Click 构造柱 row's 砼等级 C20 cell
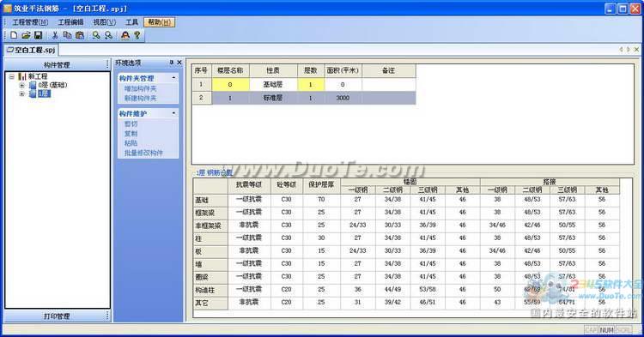The height and width of the screenshot is (337, 644). [286, 290]
